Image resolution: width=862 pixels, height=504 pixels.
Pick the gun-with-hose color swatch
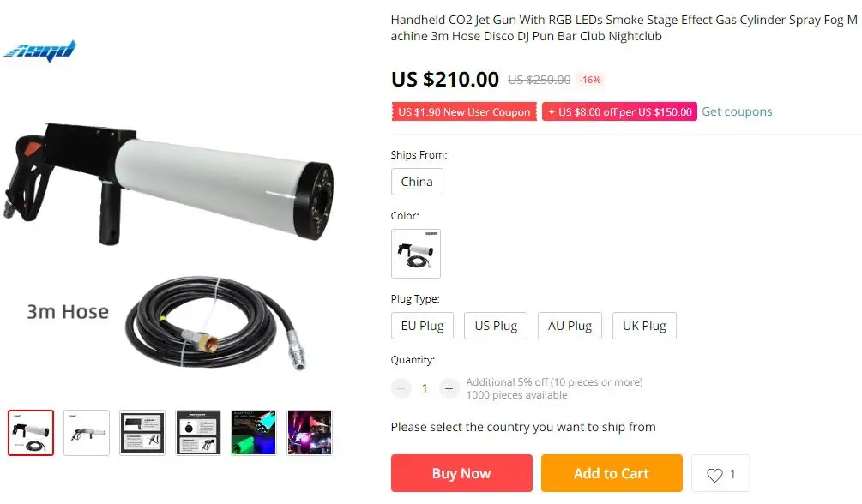[x=416, y=254]
